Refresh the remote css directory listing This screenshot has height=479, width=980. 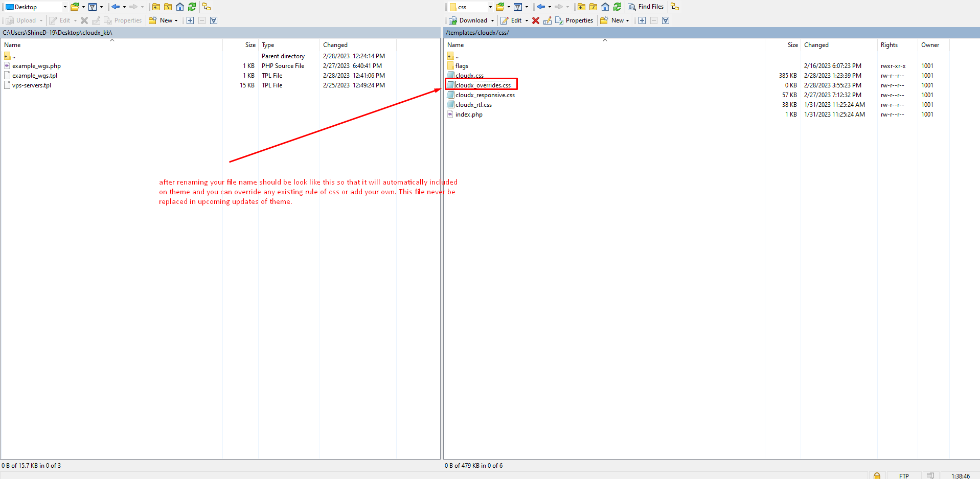618,7
